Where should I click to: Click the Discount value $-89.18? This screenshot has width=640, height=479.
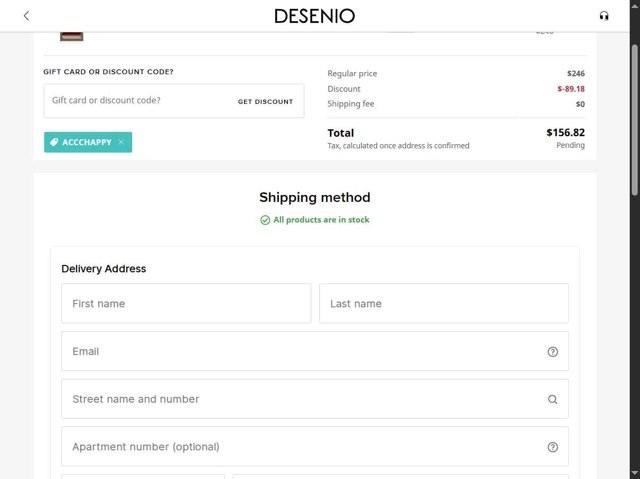pos(571,89)
